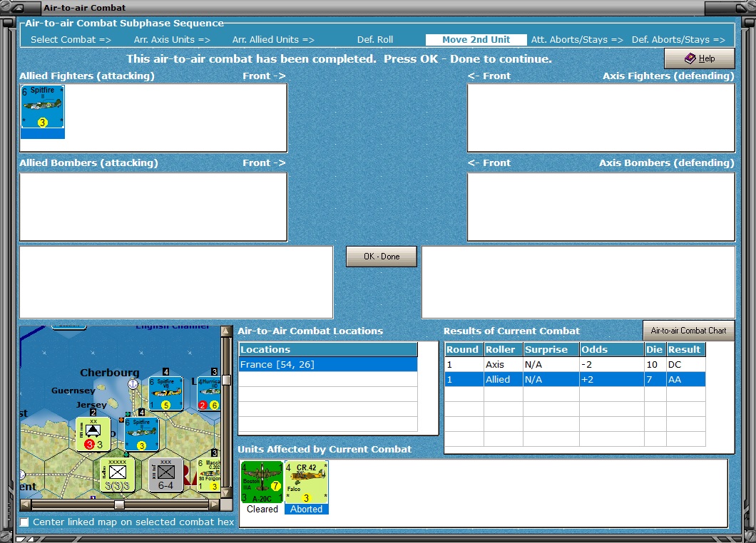756x543 pixels.
Task: Click the map's vertical scrollbar thumb
Action: [x=225, y=380]
